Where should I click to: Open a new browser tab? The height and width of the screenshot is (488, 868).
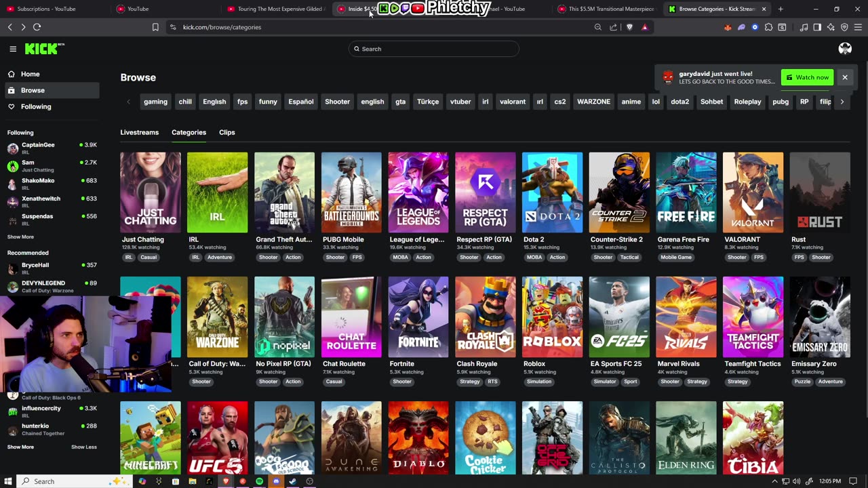[x=781, y=9]
